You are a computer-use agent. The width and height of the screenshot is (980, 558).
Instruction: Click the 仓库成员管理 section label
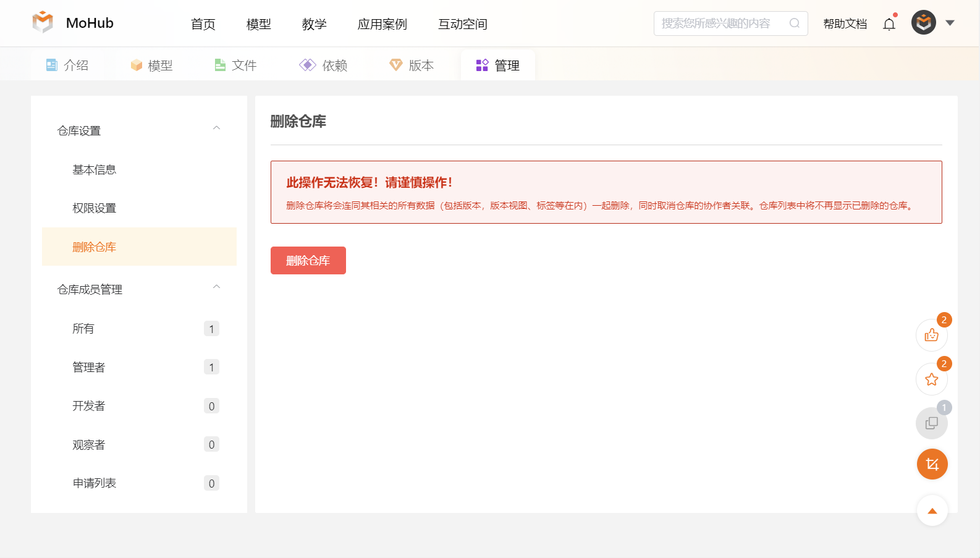[90, 289]
